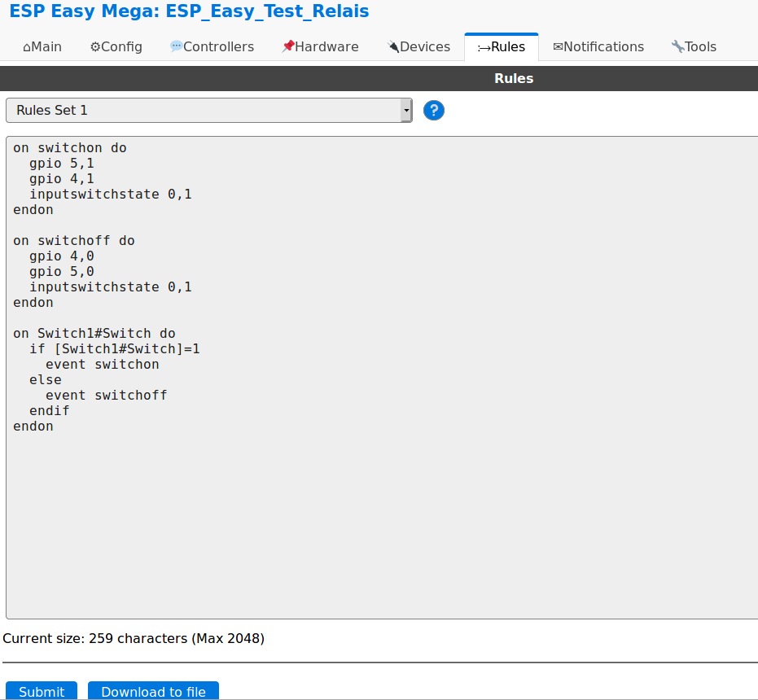Click the line 'event switchon'
The width and height of the screenshot is (758, 700).
(x=103, y=365)
